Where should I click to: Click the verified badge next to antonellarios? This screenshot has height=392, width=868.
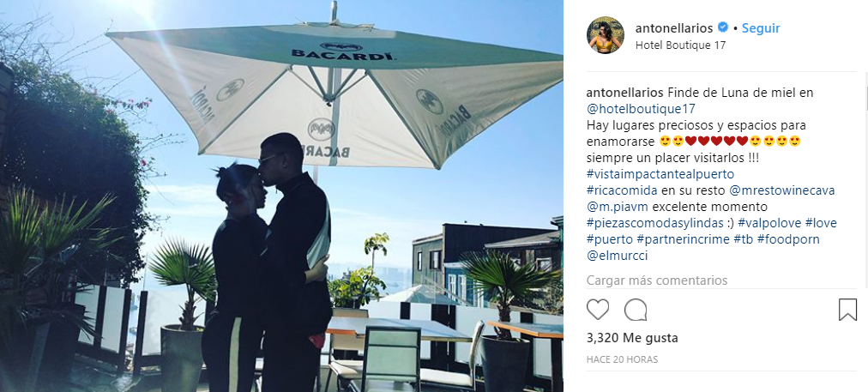[x=723, y=27]
